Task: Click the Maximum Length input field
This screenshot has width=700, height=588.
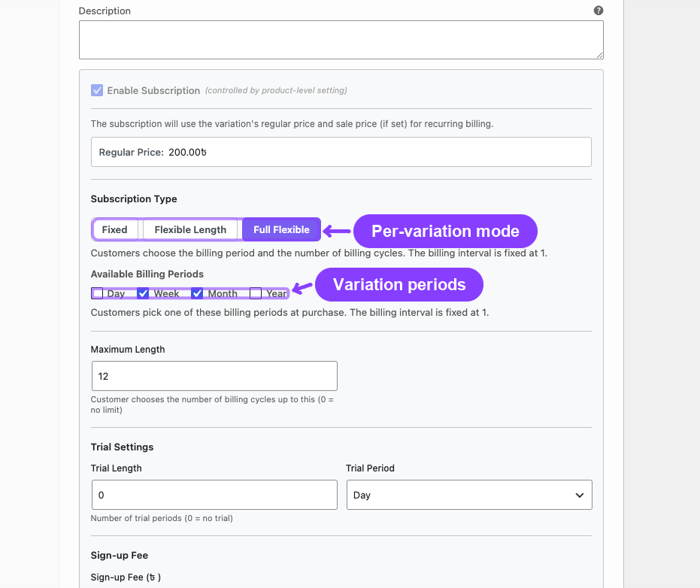Action: [214, 376]
